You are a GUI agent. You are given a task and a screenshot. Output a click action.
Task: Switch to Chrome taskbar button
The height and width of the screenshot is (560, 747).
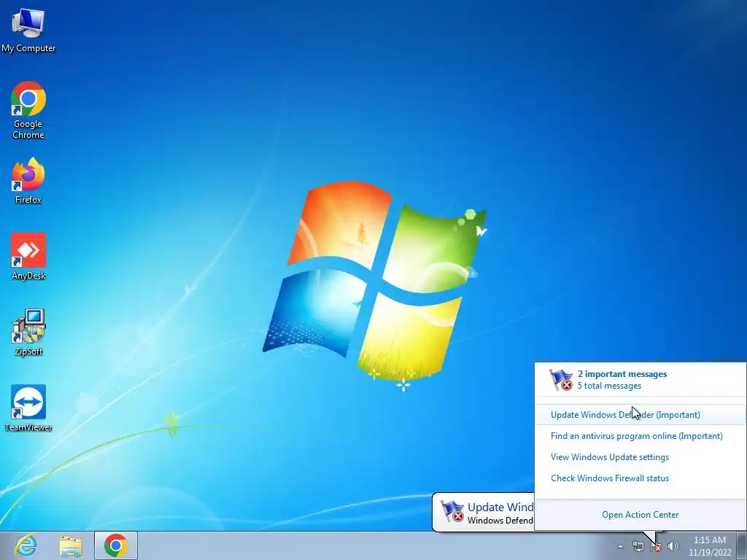point(116,545)
